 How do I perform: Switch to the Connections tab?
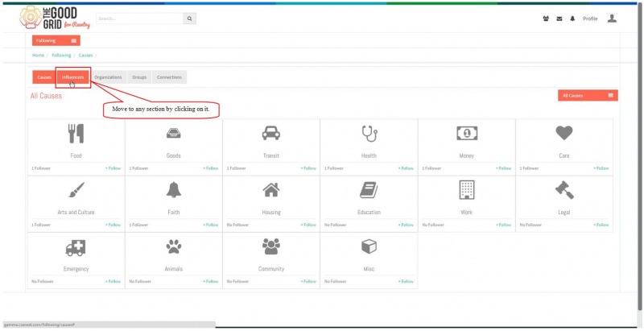(169, 77)
